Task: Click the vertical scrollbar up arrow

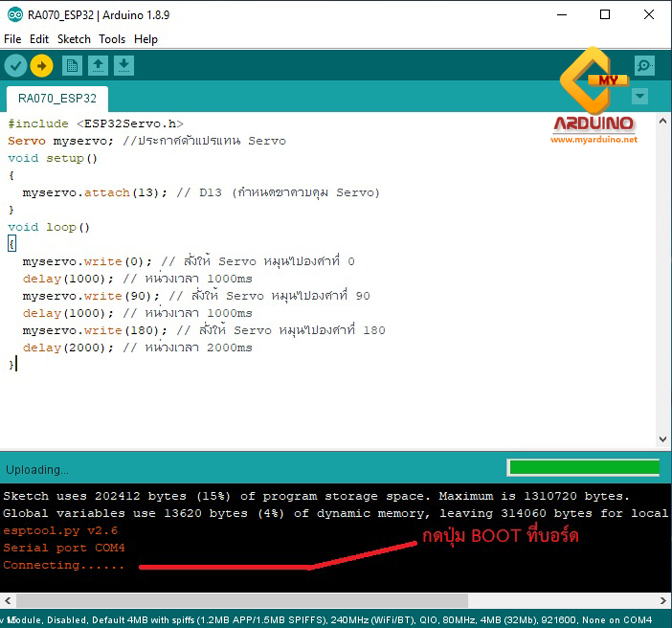Action: tap(663, 120)
